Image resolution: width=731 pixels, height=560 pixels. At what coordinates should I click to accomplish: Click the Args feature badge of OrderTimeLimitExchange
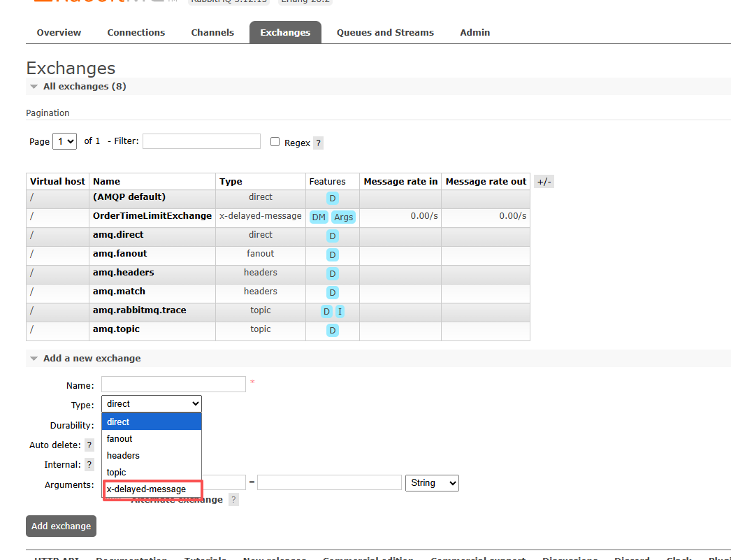point(344,217)
